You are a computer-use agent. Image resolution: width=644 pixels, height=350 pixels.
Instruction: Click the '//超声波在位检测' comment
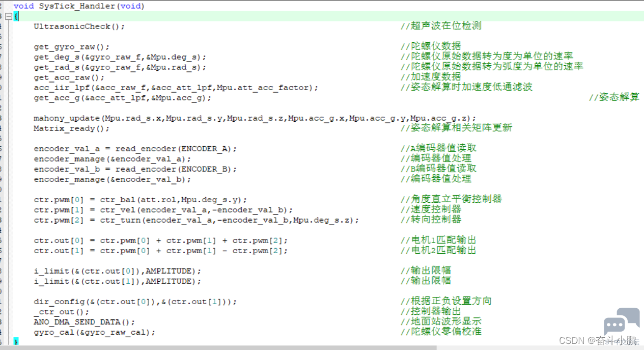[x=441, y=26]
